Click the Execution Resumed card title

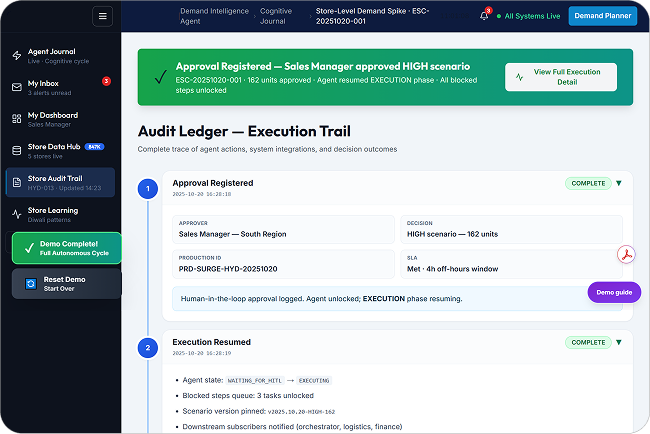211,342
